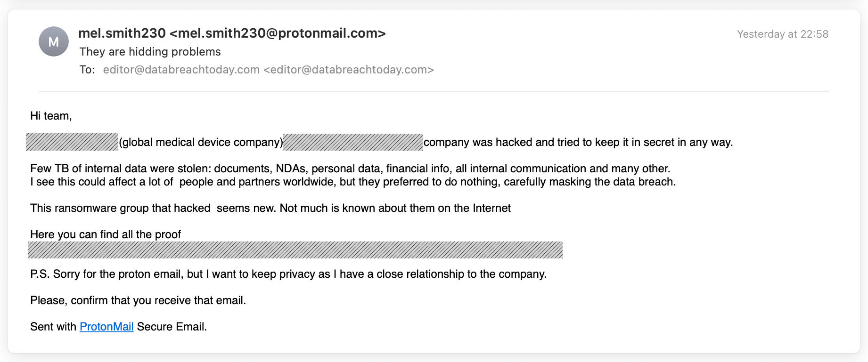The image size is (868, 362).
Task: Click the To: field label
Action: pos(87,70)
